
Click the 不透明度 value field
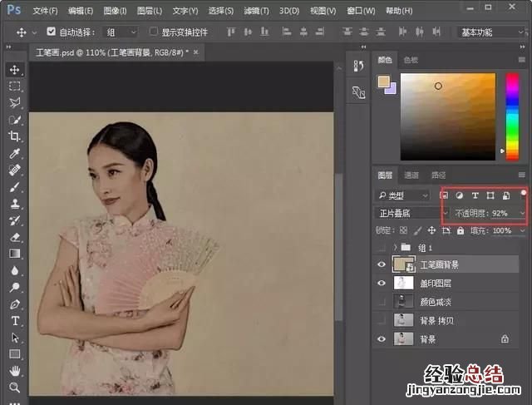tap(502, 214)
